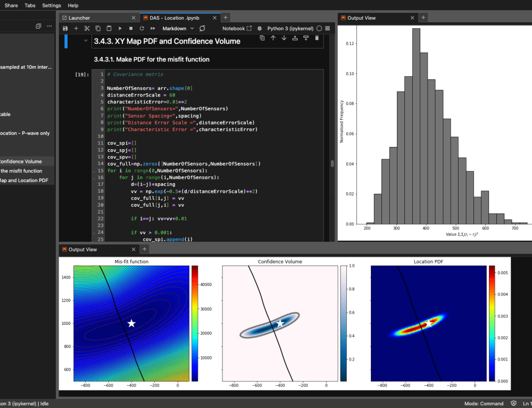Run the selected notebook cell

click(119, 28)
